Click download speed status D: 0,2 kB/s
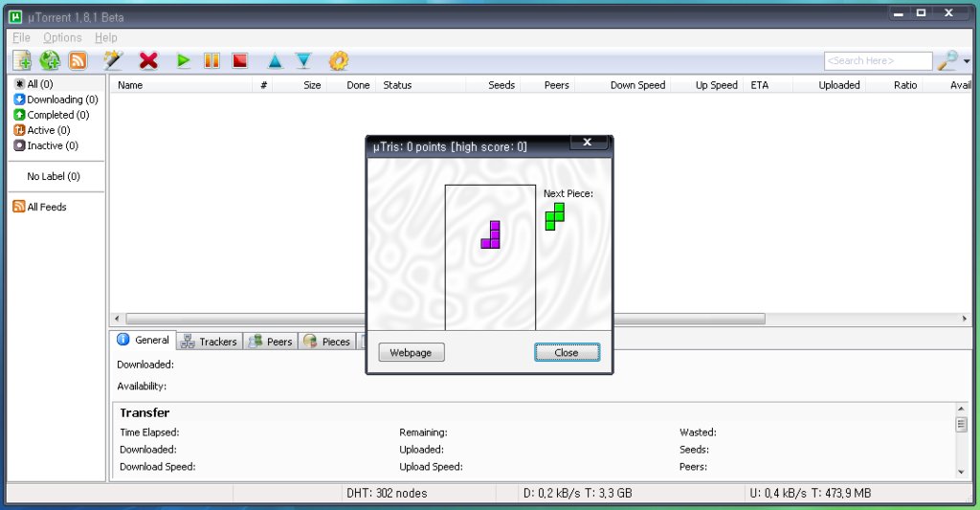The width and height of the screenshot is (980, 510). tap(577, 493)
